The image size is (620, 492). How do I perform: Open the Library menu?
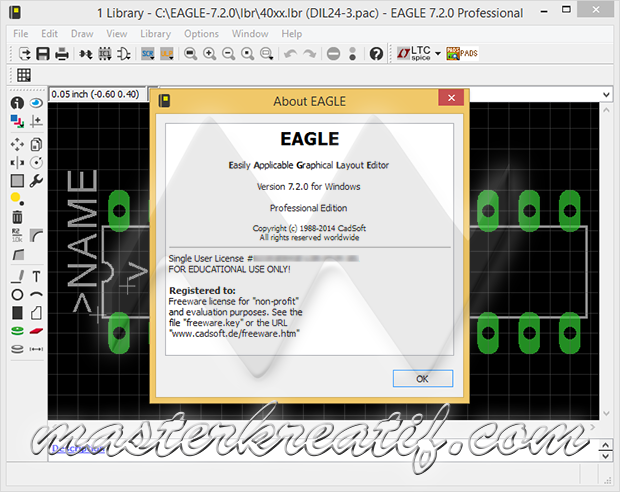[155, 34]
